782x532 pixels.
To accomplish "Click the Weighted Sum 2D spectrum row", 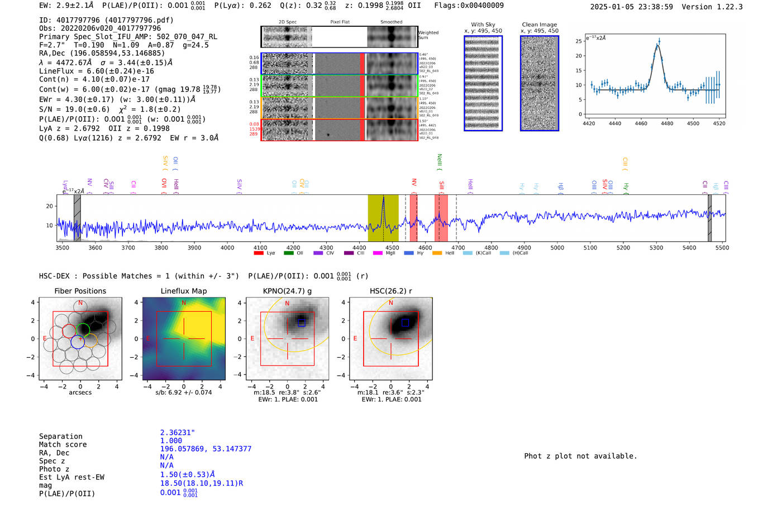I will point(340,37).
